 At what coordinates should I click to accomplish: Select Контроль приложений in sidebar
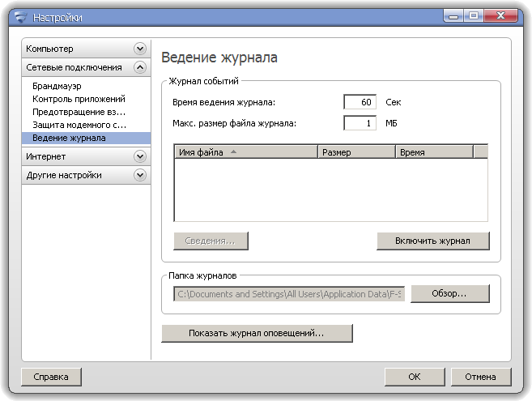point(79,99)
